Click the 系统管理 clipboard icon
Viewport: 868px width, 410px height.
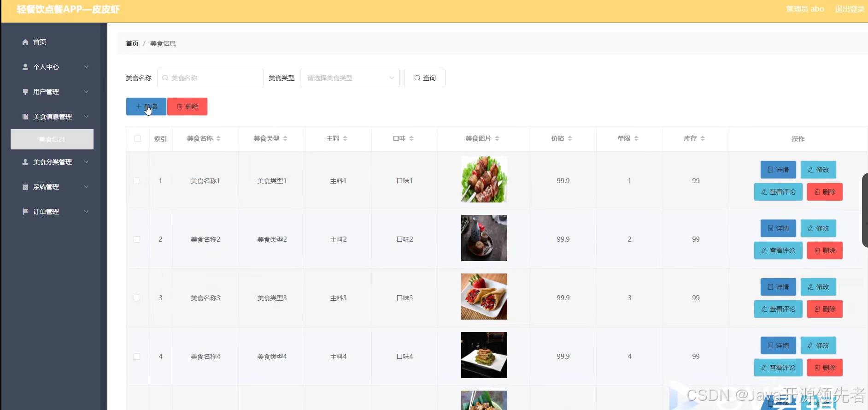click(x=25, y=187)
